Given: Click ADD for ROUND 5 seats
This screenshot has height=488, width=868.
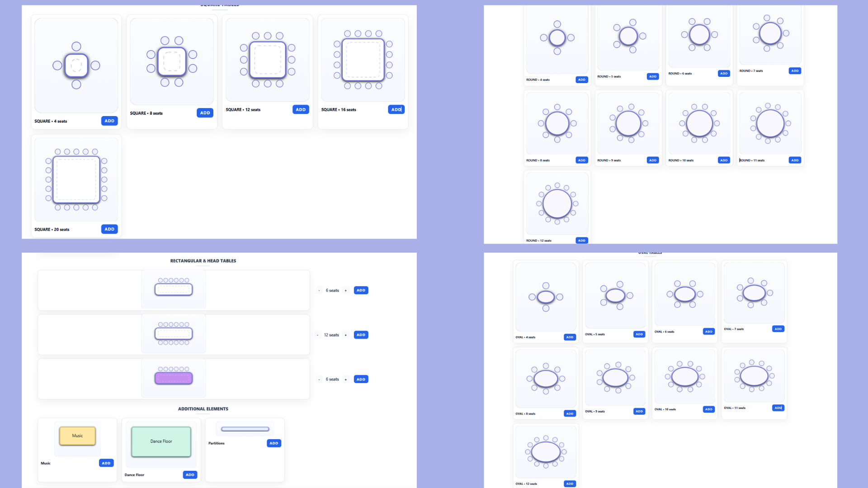Looking at the screenshot, I should 653,76.
